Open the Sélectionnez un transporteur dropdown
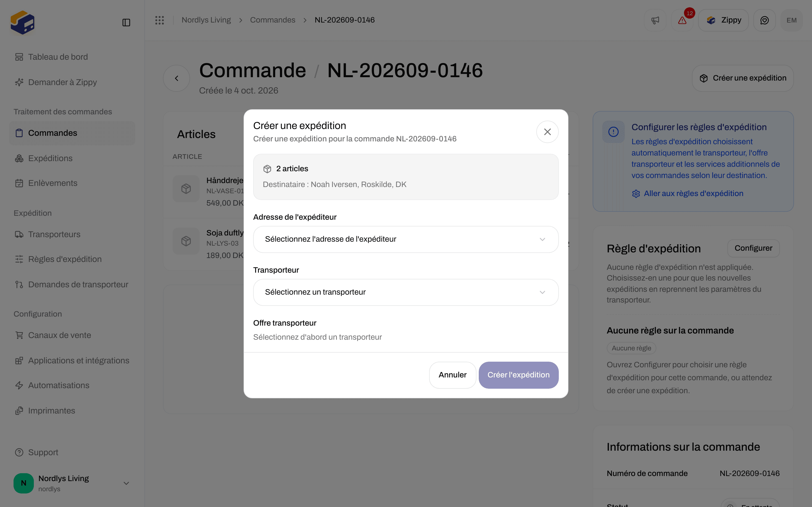This screenshot has height=507, width=812. coord(406,292)
